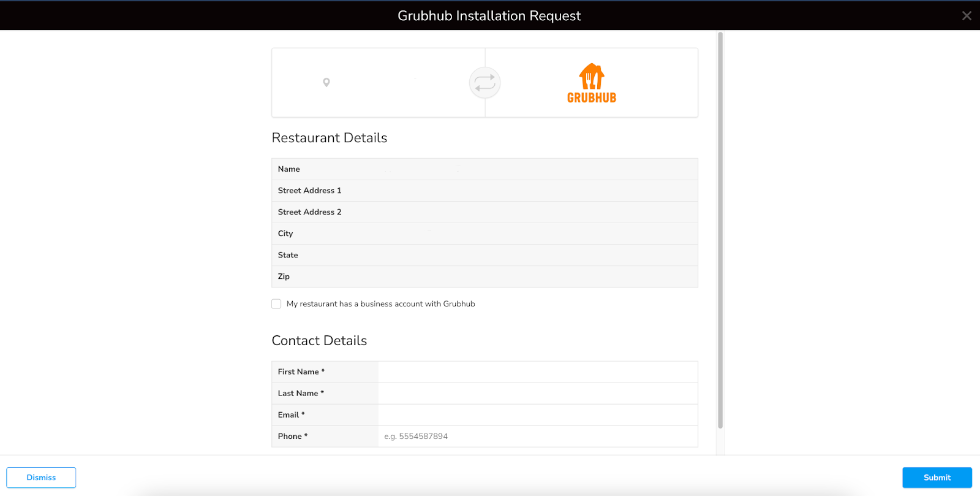
Task: Click the location pin icon
Action: coord(326,83)
